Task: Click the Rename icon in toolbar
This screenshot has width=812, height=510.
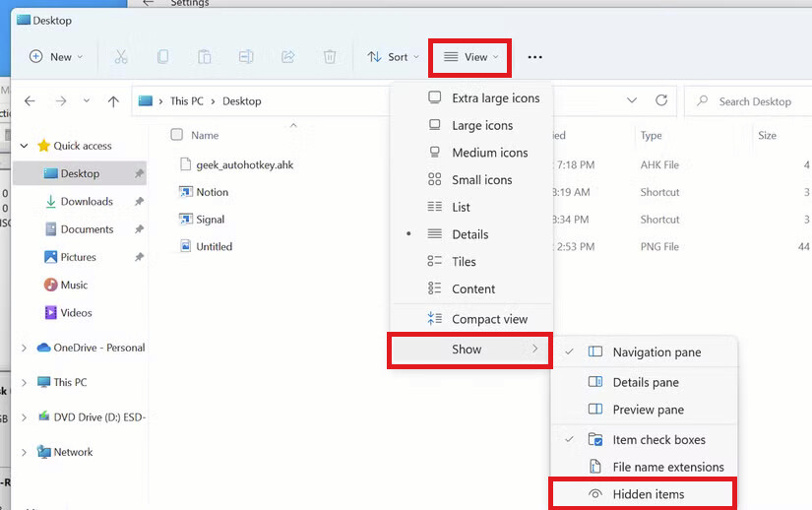Action: 246,57
